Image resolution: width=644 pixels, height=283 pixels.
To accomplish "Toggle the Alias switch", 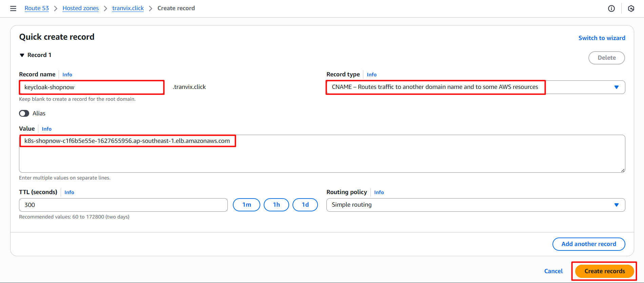I will pos(24,113).
